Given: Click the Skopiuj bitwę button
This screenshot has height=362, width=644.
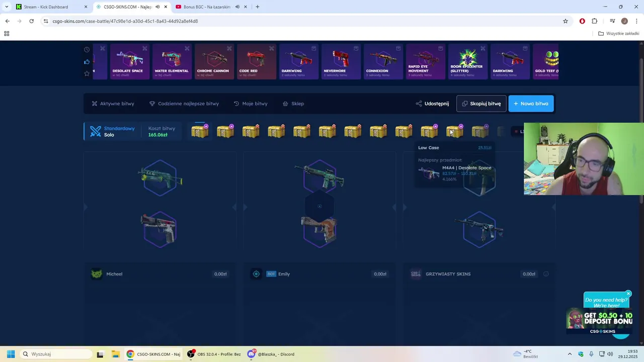Looking at the screenshot, I should (x=481, y=104).
